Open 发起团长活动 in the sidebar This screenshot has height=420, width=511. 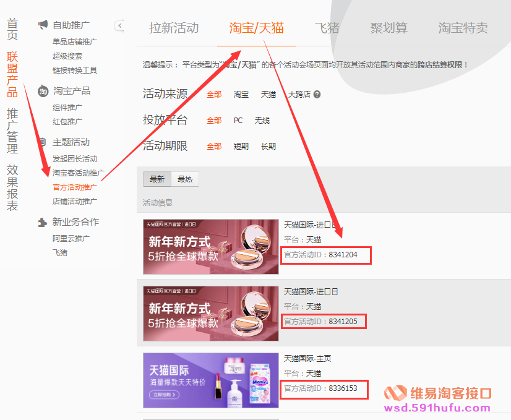(75, 159)
